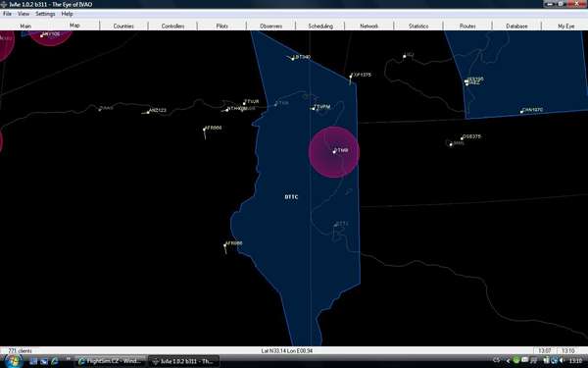Select the DTMB airport marker in magenta circle
This screenshot has width=588, height=368.
(x=334, y=152)
